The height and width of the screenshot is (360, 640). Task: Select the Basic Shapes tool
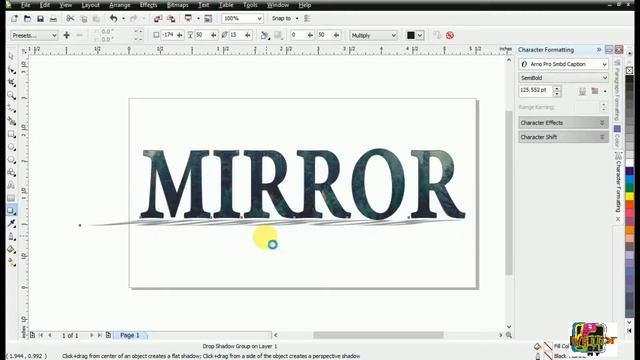[x=11, y=172]
